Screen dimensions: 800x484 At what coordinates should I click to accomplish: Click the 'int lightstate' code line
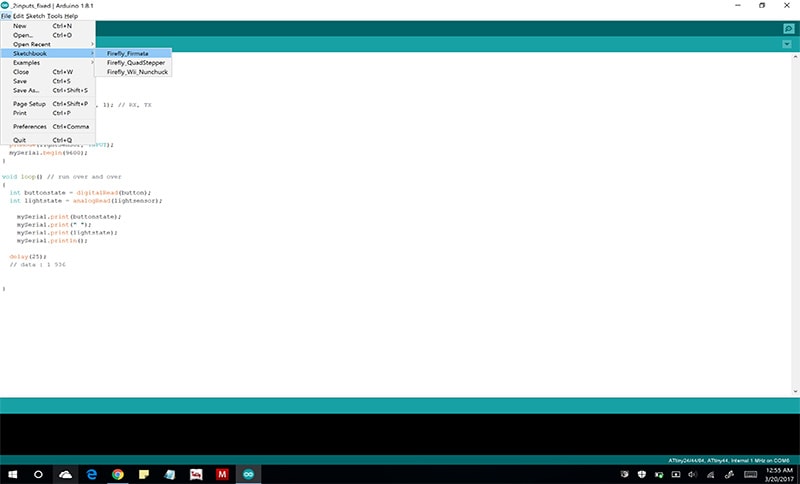click(x=86, y=201)
